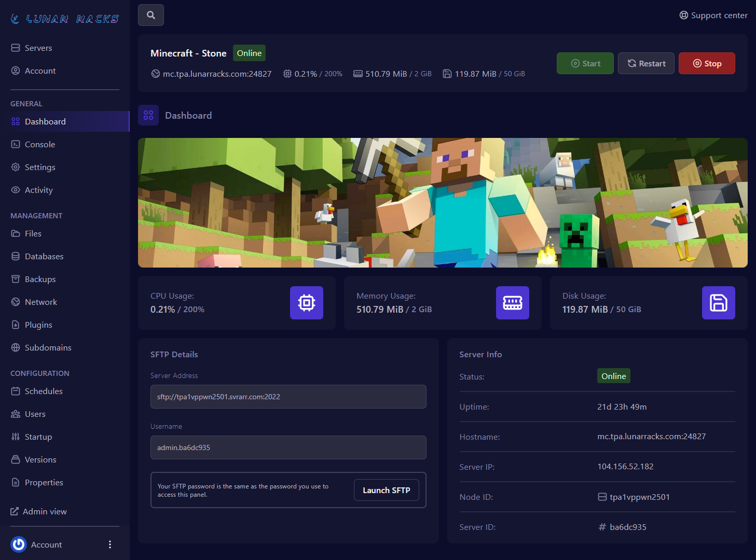The height and width of the screenshot is (560, 756).
Task: Click the Support center lifebuoy icon
Action: 684,15
